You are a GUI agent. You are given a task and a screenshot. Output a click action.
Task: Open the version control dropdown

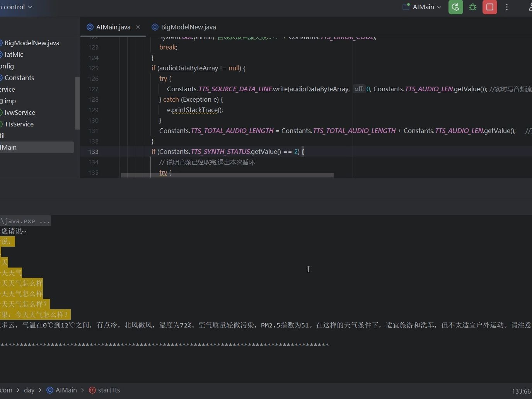tap(16, 7)
